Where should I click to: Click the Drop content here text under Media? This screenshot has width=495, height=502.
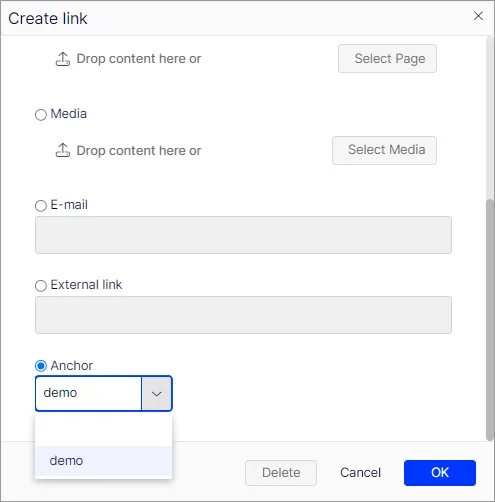(x=139, y=151)
